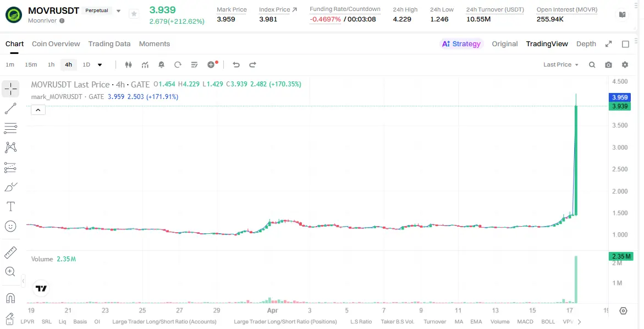Open the forecasting and position tool

pos(10,167)
